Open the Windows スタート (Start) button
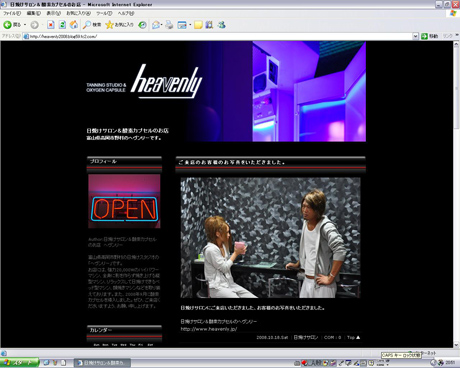Image resolution: width=460 pixels, height=368 pixels. click(x=19, y=363)
